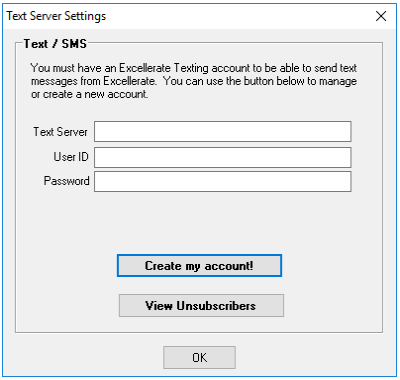This screenshot has height=380, width=400.
Task: Select the Password entry field
Action: click(x=223, y=182)
